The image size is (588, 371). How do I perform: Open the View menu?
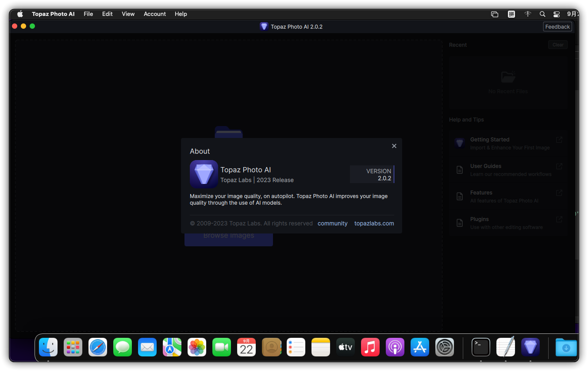pyautogui.click(x=128, y=14)
